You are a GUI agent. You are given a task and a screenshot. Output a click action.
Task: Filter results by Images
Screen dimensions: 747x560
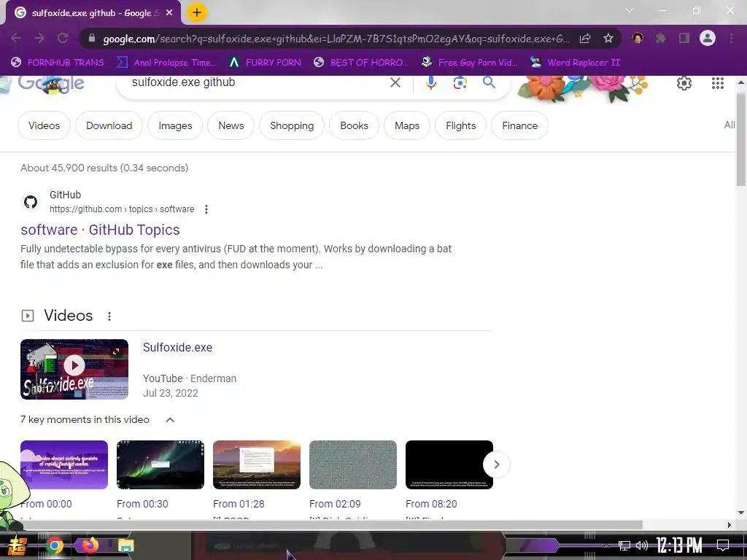[x=175, y=125]
